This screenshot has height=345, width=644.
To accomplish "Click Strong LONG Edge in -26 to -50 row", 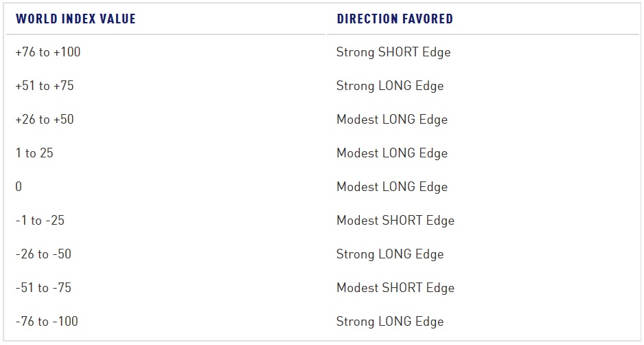I will click(x=390, y=254).
